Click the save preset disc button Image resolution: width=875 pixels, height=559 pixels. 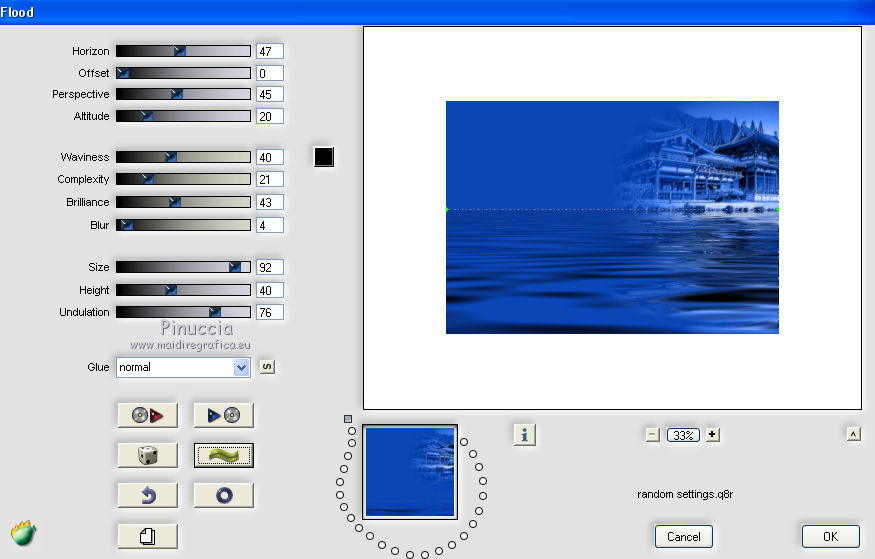223,415
